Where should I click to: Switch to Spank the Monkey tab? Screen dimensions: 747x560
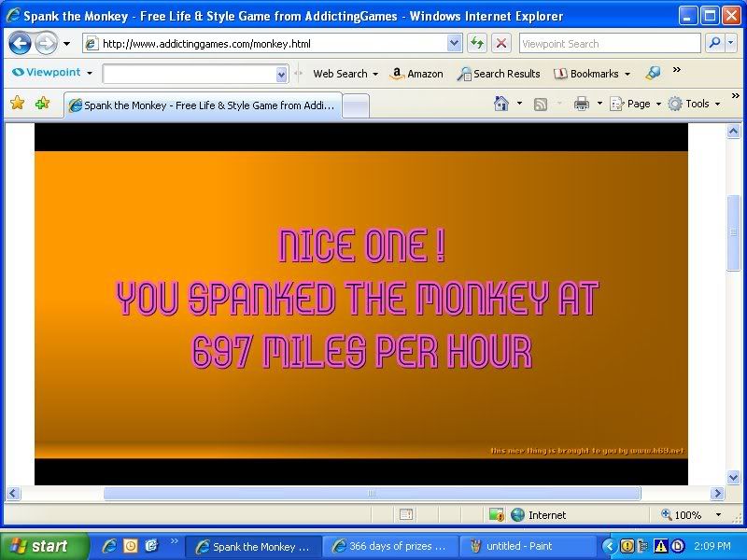point(203,105)
